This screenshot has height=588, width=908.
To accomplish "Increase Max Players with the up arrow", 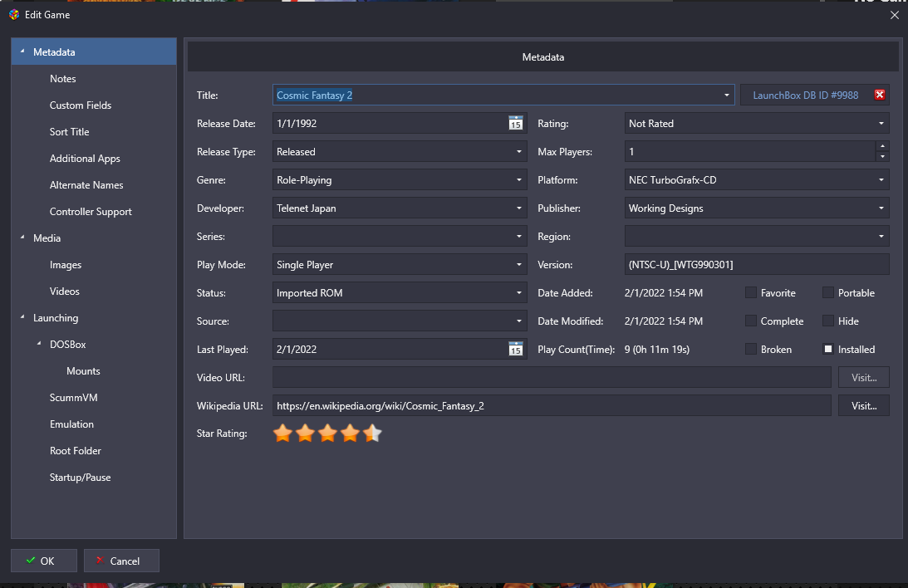I will [x=882, y=146].
